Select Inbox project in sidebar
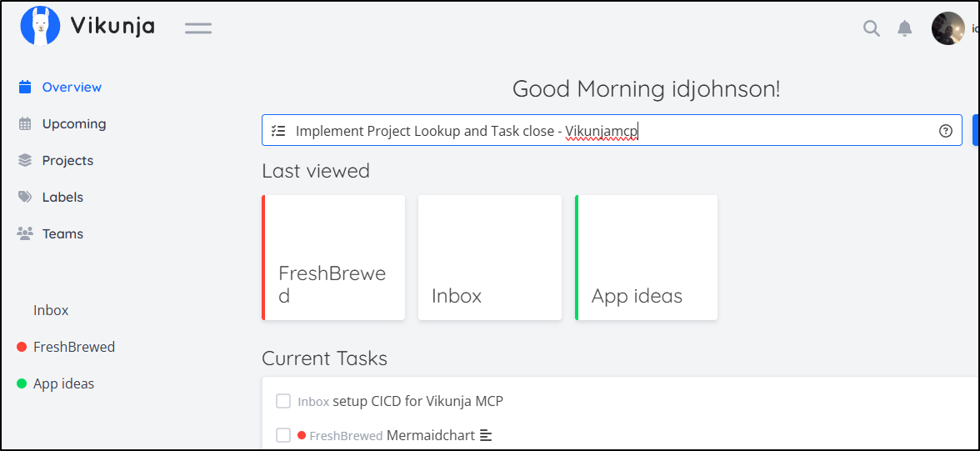Image resolution: width=980 pixels, height=451 pixels. click(x=51, y=310)
